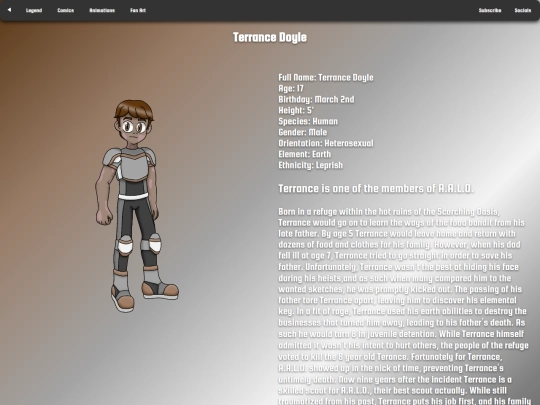Select the 'Full Name: Terrance Doyle' line
This screenshot has width=540, height=405.
326,77
